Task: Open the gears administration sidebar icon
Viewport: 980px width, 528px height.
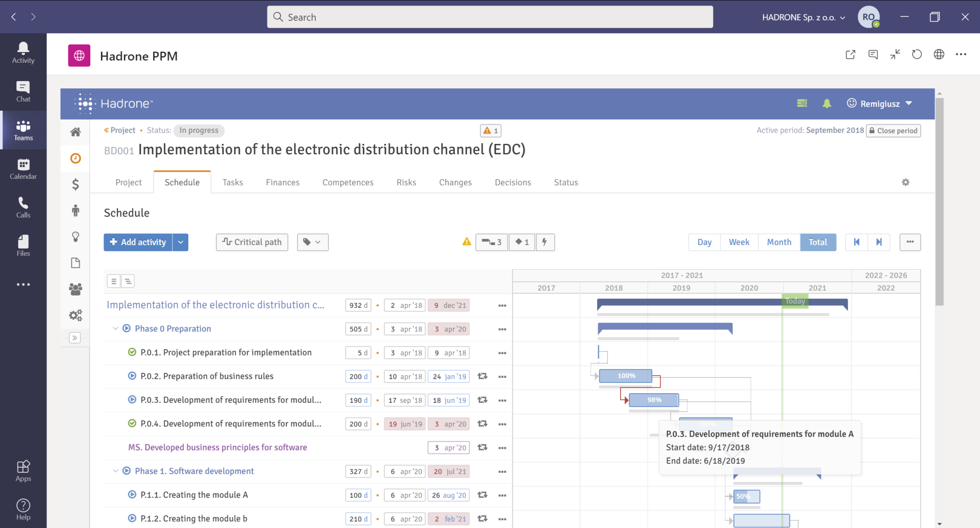Action: click(x=76, y=316)
